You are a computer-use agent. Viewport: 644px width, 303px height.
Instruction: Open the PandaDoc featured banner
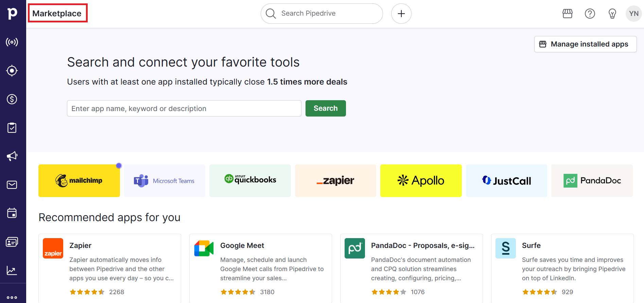592,181
